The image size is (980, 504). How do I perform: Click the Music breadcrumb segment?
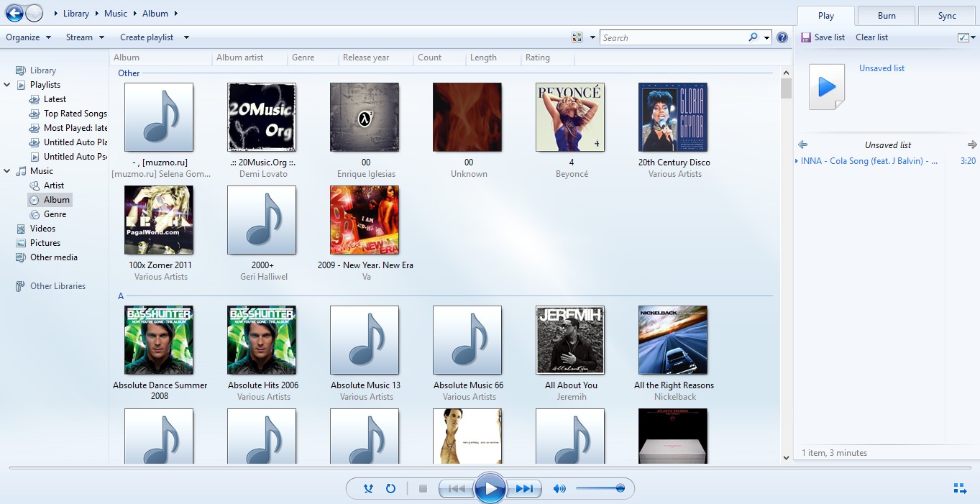click(115, 14)
